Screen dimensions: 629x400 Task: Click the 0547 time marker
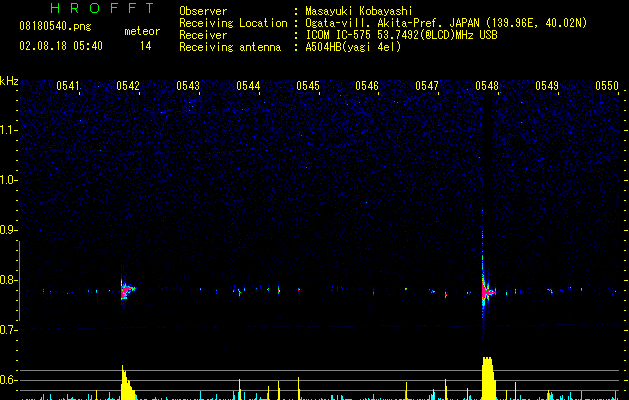point(427,86)
